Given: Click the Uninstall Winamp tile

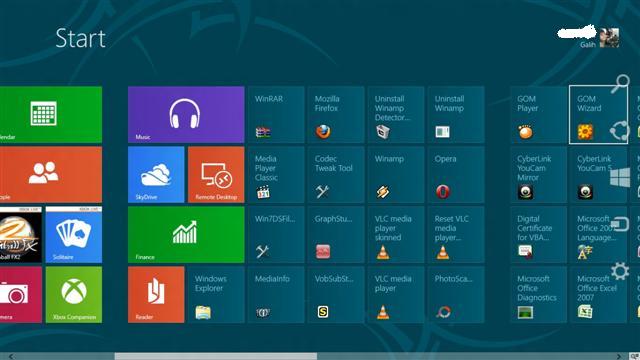Looking at the screenshot, I should click(x=456, y=114).
